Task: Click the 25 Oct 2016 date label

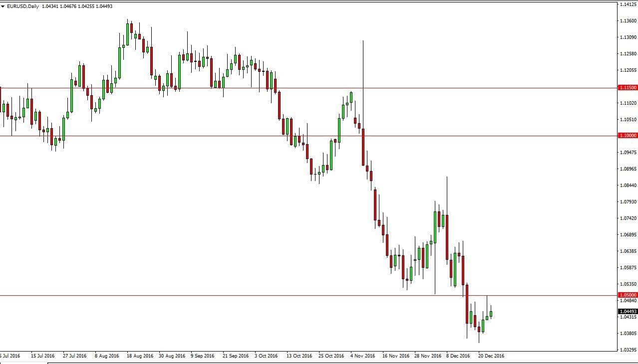Action: click(331, 356)
